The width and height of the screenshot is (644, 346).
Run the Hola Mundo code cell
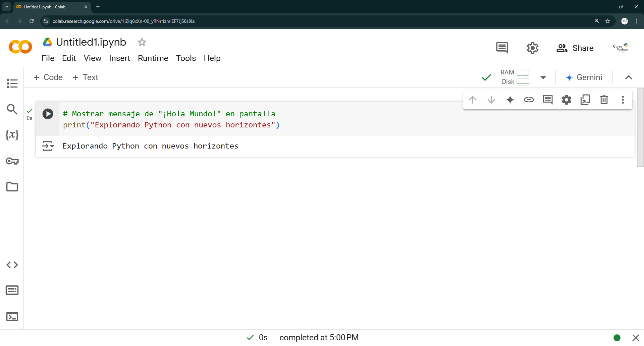tap(48, 114)
